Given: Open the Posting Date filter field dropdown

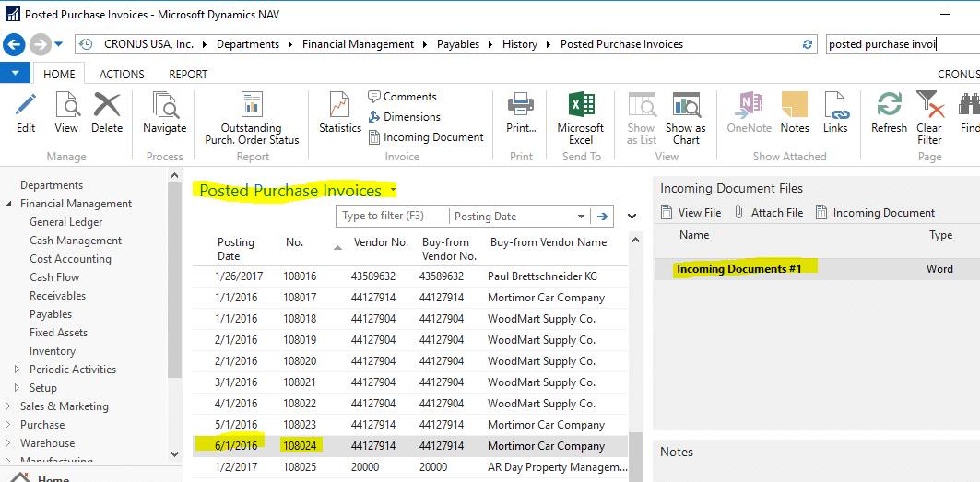Looking at the screenshot, I should 581,217.
